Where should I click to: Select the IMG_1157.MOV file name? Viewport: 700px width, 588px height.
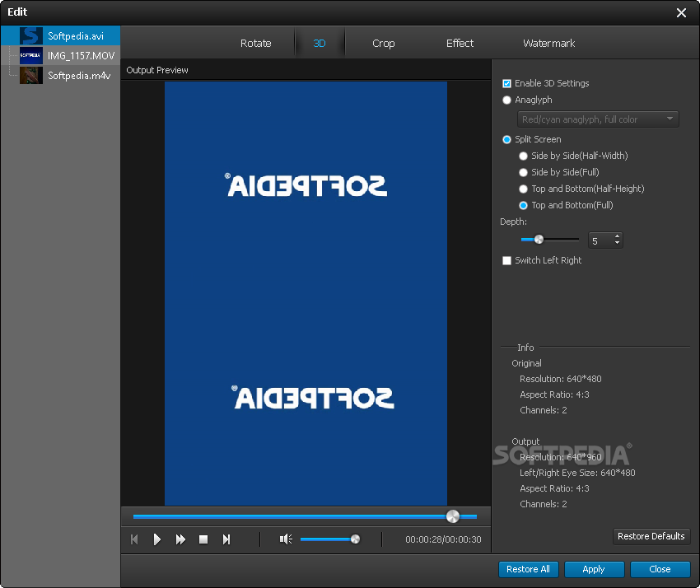(x=81, y=56)
